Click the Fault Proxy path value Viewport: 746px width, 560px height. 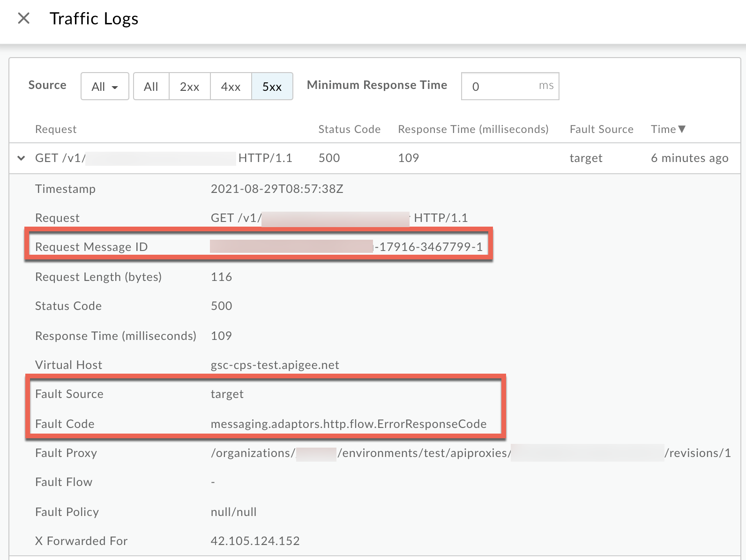[470, 453]
